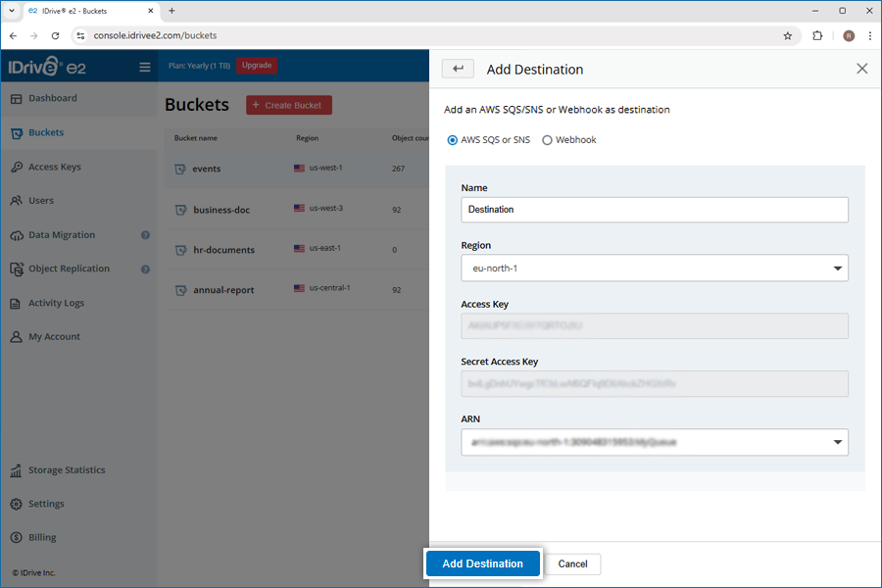Click the back arrow in Add Destination panel
Viewport: 882px width, 588px height.
[x=458, y=69]
